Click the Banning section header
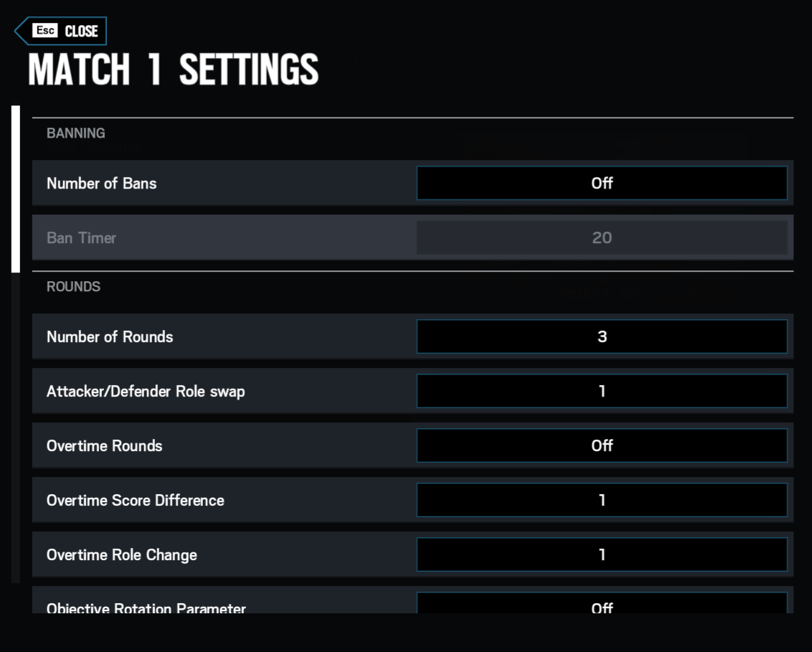The image size is (812, 652). pyautogui.click(x=76, y=133)
